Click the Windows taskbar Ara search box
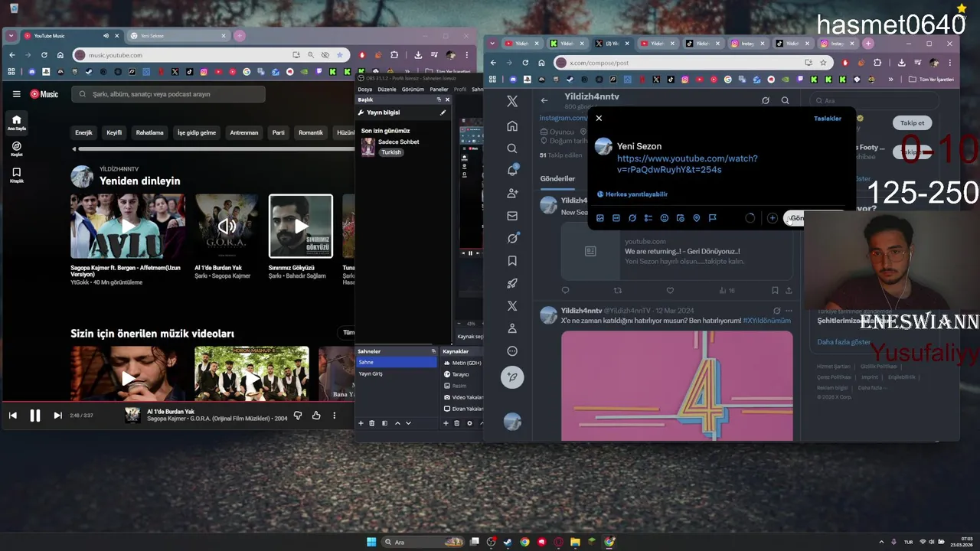 point(423,542)
